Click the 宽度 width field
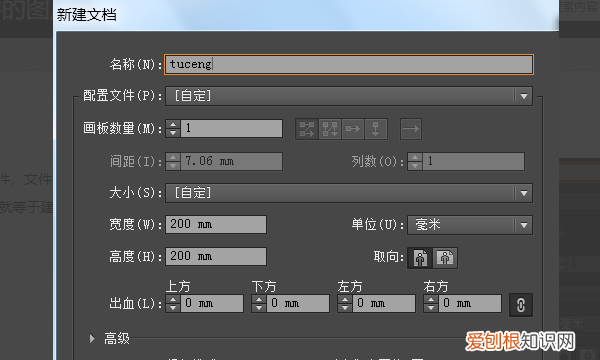Screen dimensions: 600x360 pos(216,224)
